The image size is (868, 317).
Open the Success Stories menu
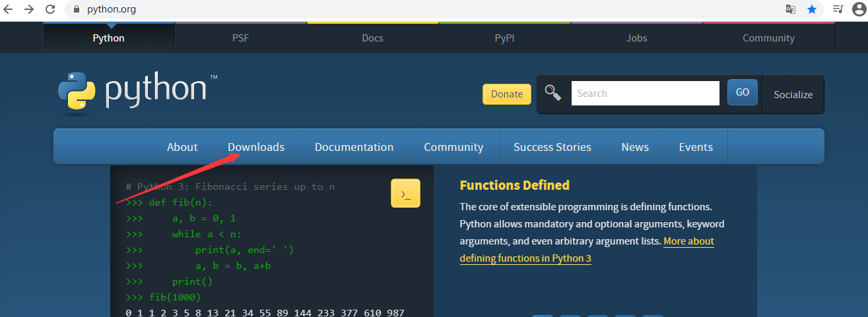552,147
